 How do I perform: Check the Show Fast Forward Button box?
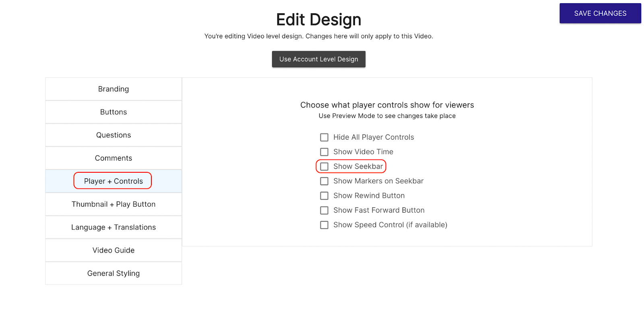tap(324, 210)
